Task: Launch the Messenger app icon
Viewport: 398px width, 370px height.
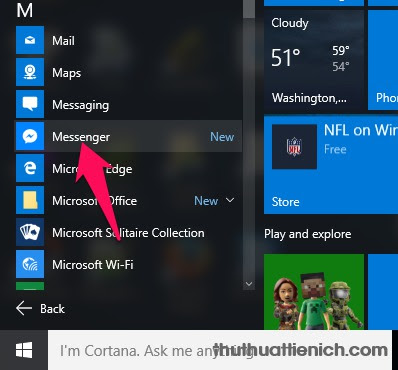Action: (30, 136)
